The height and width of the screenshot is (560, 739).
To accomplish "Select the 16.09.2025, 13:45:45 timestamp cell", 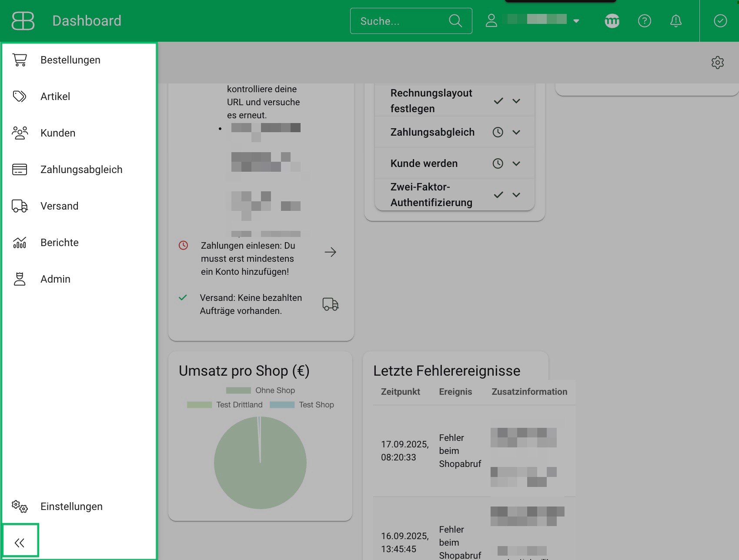I will (405, 543).
